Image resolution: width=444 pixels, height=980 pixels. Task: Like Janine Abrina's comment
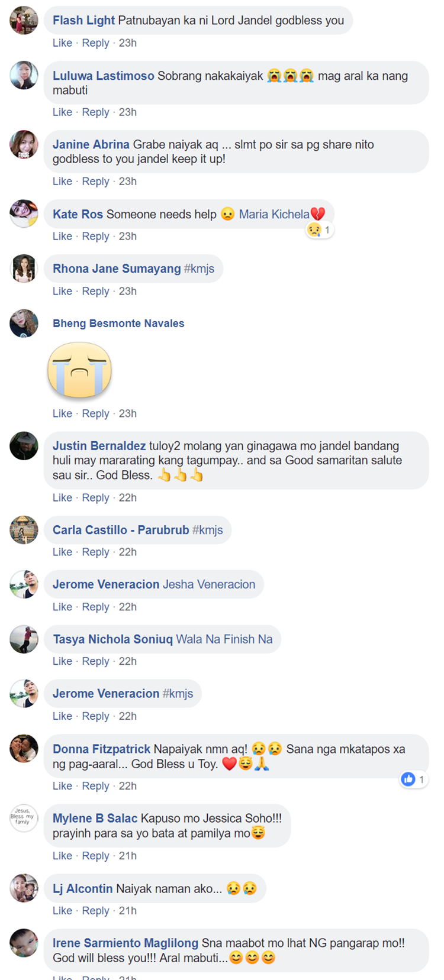click(62, 182)
